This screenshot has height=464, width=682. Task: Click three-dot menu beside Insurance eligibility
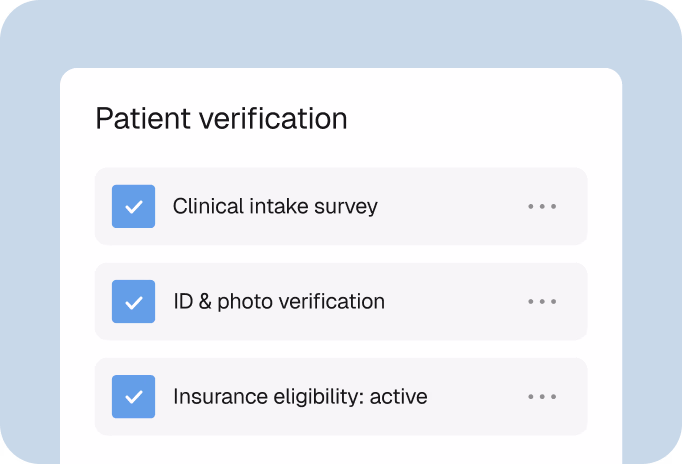(x=542, y=396)
